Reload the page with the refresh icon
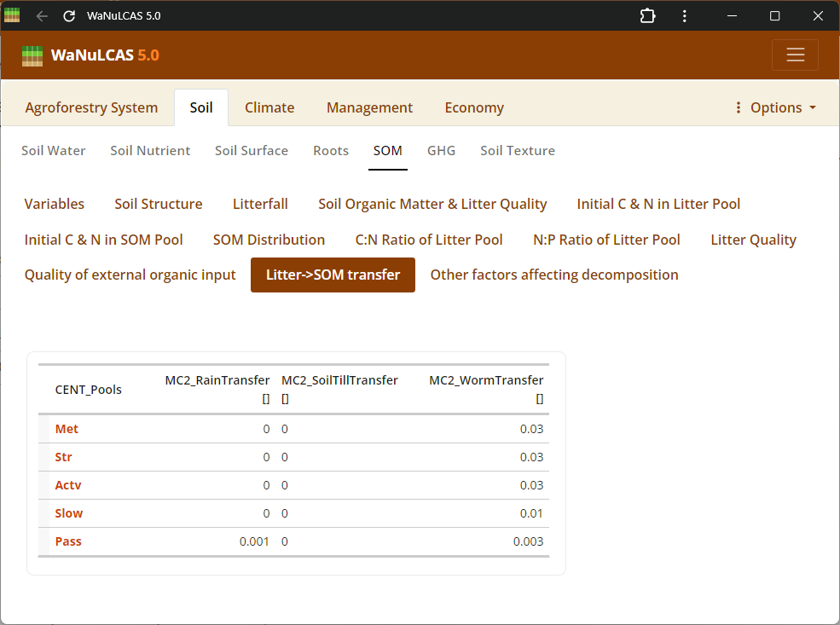Viewport: 840px width, 625px height. [x=70, y=16]
